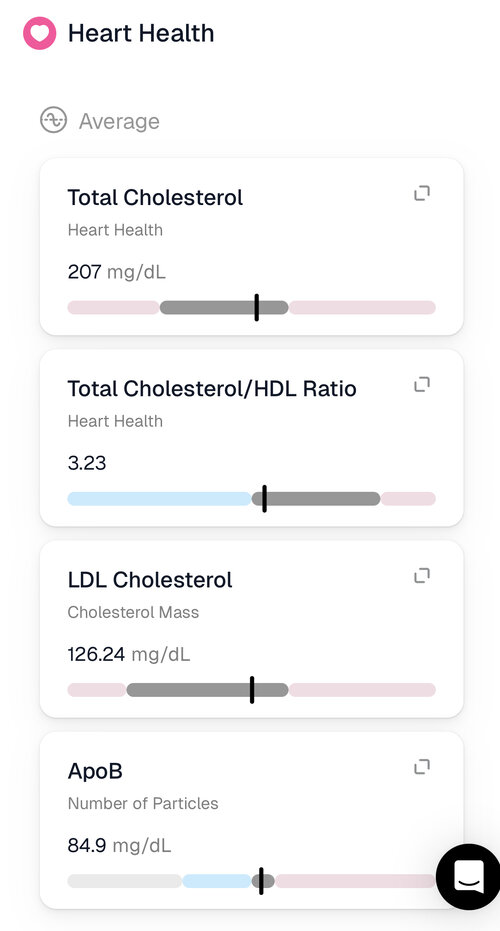The height and width of the screenshot is (931, 500).
Task: Click the ApoB range marker
Action: click(261, 881)
